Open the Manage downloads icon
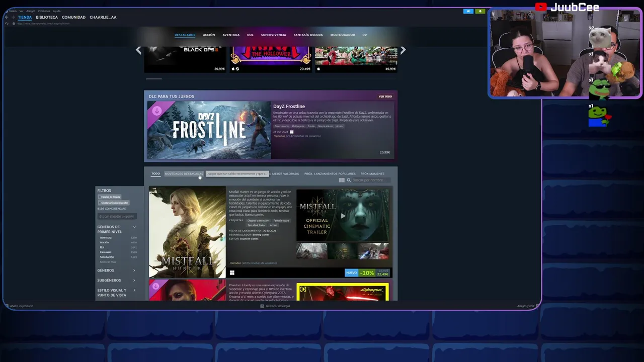This screenshot has width=644, height=362. pyautogui.click(x=262, y=306)
